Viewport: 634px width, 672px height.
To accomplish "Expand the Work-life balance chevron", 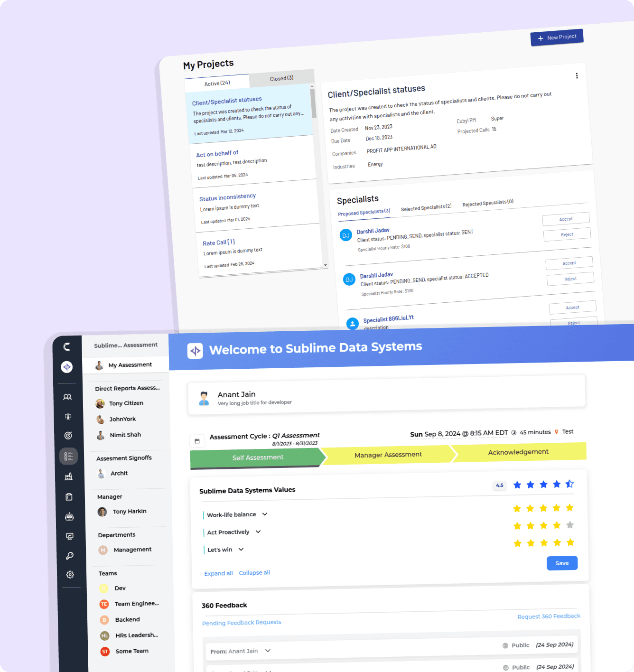I will point(265,514).
